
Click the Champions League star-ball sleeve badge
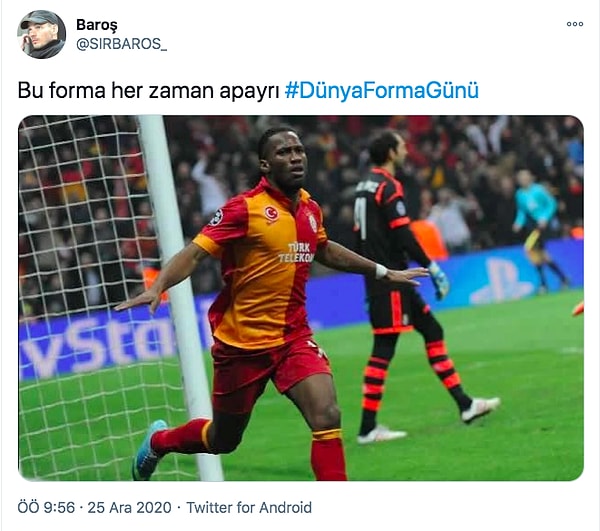(x=216, y=217)
